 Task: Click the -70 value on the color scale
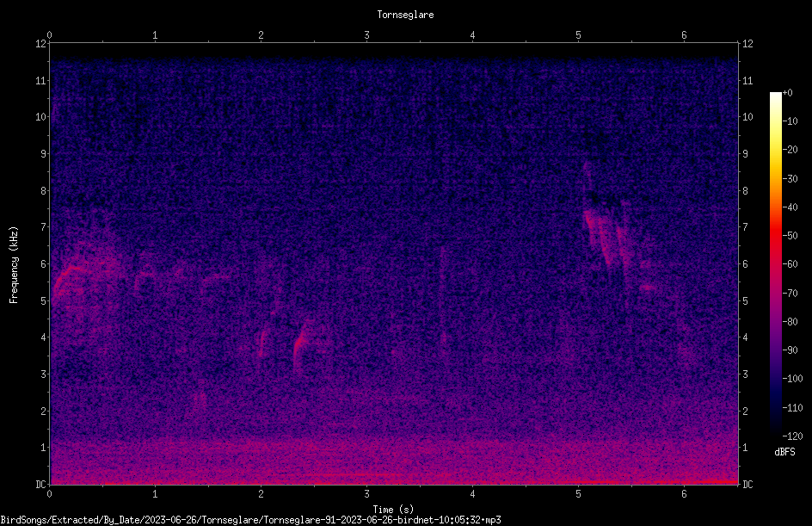tap(790, 294)
